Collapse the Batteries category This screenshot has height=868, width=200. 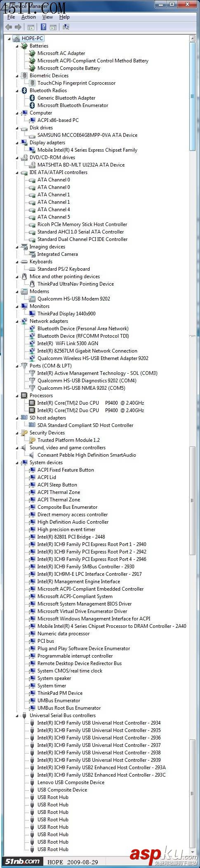pos(17,46)
